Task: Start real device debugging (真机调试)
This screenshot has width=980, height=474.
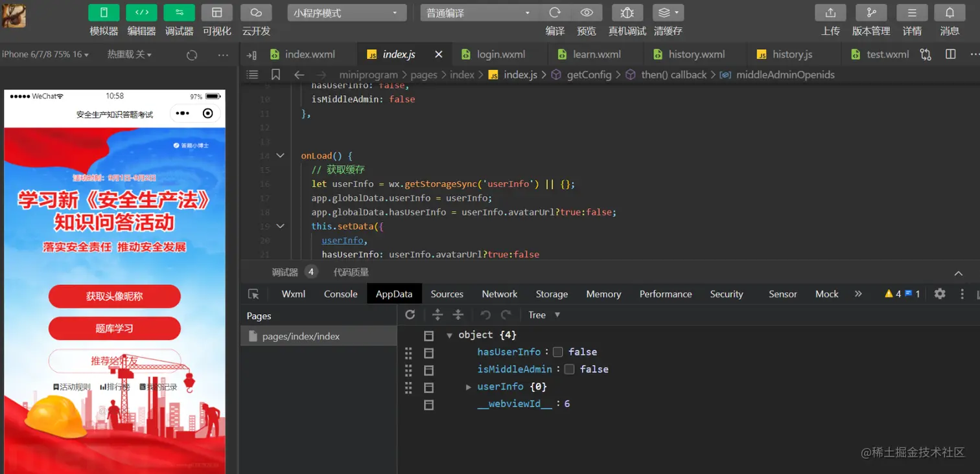Action: point(627,13)
